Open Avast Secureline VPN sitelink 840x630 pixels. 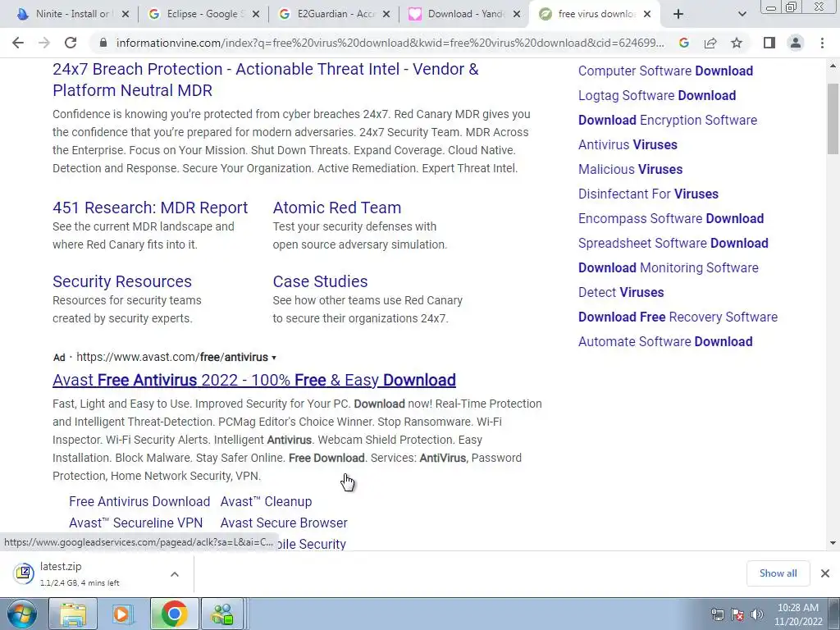[136, 523]
